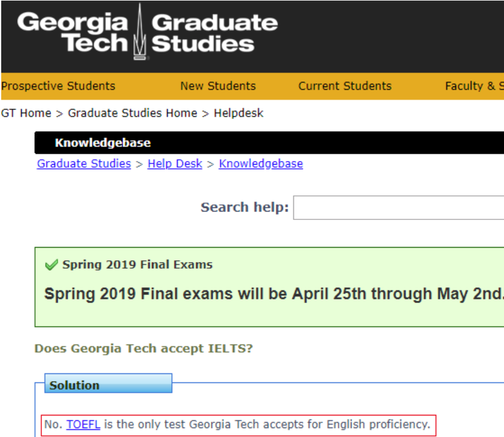504x437 pixels.
Task: Click the tower emblem in the header logo
Action: pyautogui.click(x=140, y=33)
